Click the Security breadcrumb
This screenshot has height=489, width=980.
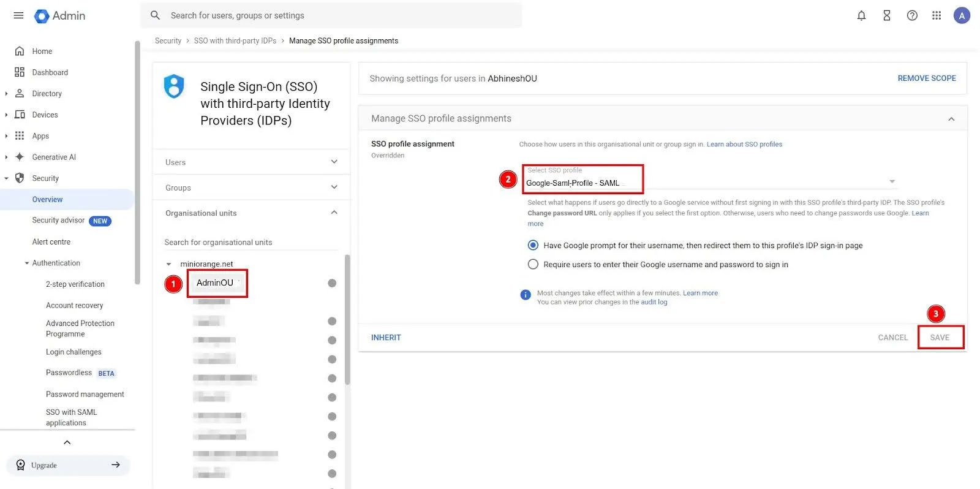pyautogui.click(x=168, y=41)
